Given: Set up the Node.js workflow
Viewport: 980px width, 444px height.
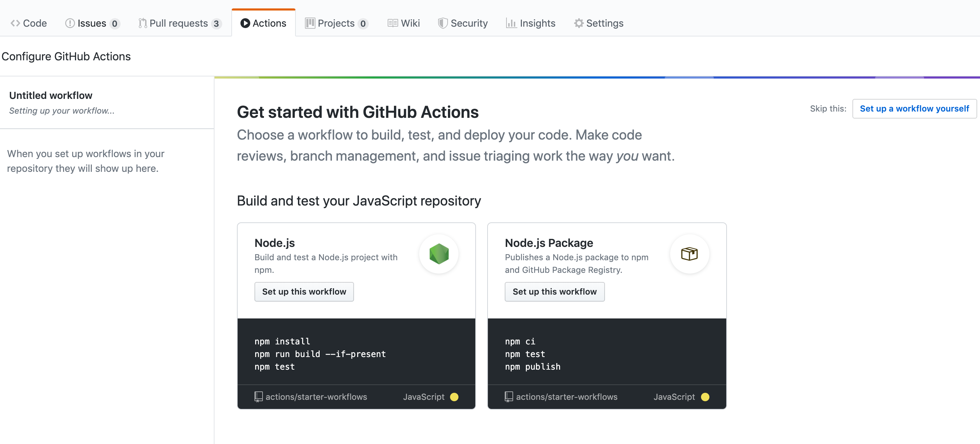Looking at the screenshot, I should (304, 292).
